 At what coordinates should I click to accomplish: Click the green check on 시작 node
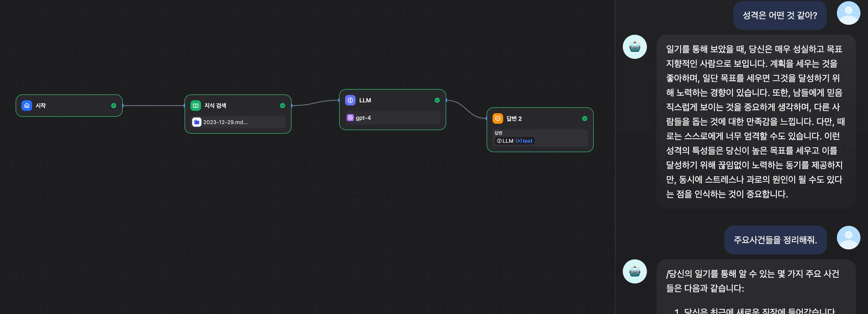(x=114, y=105)
